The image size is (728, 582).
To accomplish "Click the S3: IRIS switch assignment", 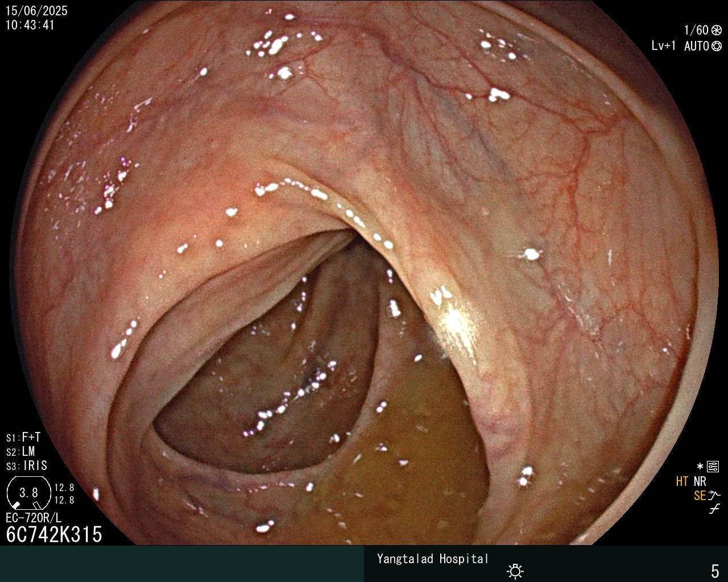I will tap(27, 465).
